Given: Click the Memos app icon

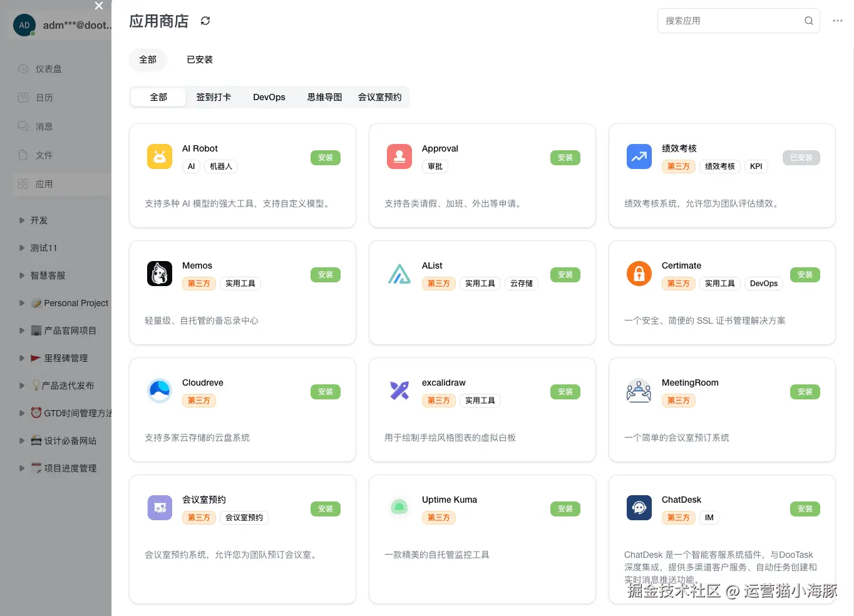Looking at the screenshot, I should click(x=160, y=274).
